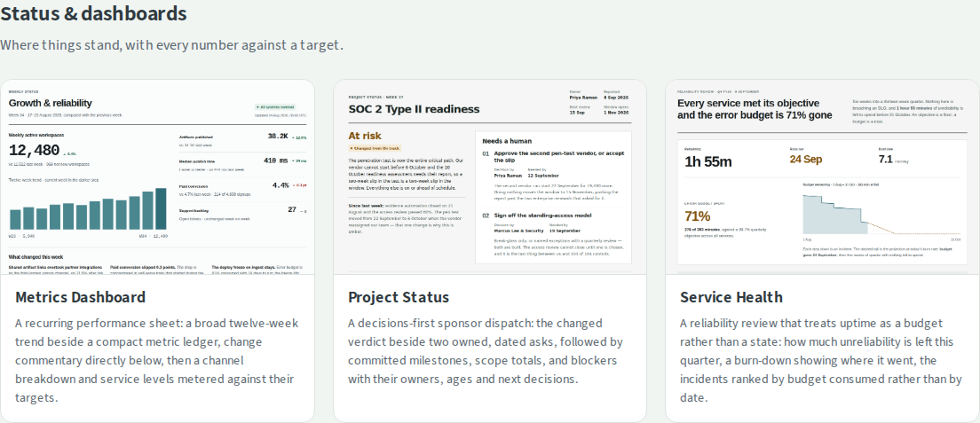The width and height of the screenshot is (980, 423).
Task: Click the tallest bar in weekly workspaces chart
Action: click(161, 208)
